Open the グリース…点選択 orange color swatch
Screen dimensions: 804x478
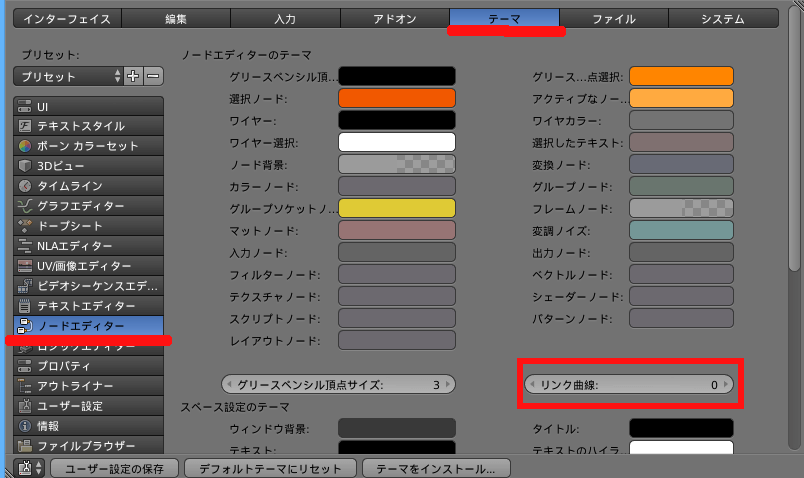681,76
